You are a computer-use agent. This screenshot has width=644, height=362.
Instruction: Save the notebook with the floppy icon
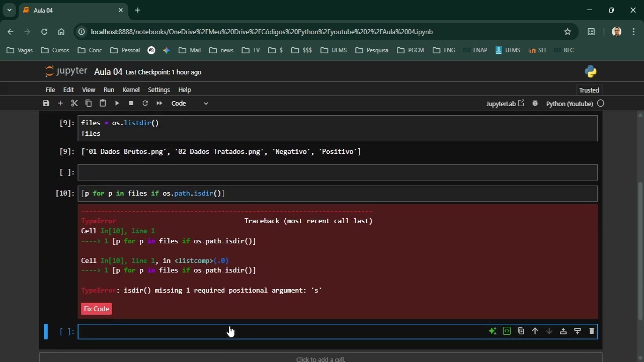pos(46,103)
